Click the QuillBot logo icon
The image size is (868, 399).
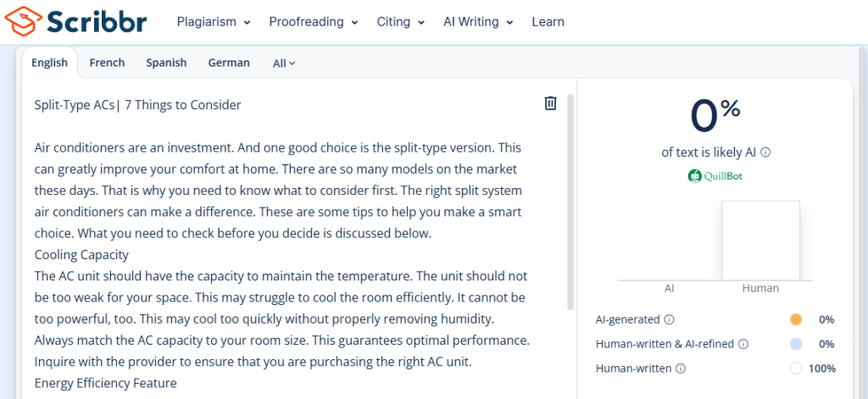click(x=694, y=176)
